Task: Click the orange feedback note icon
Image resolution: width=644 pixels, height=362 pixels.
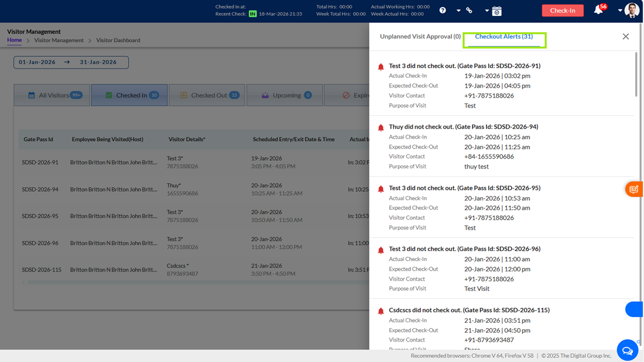Action: 634,189
